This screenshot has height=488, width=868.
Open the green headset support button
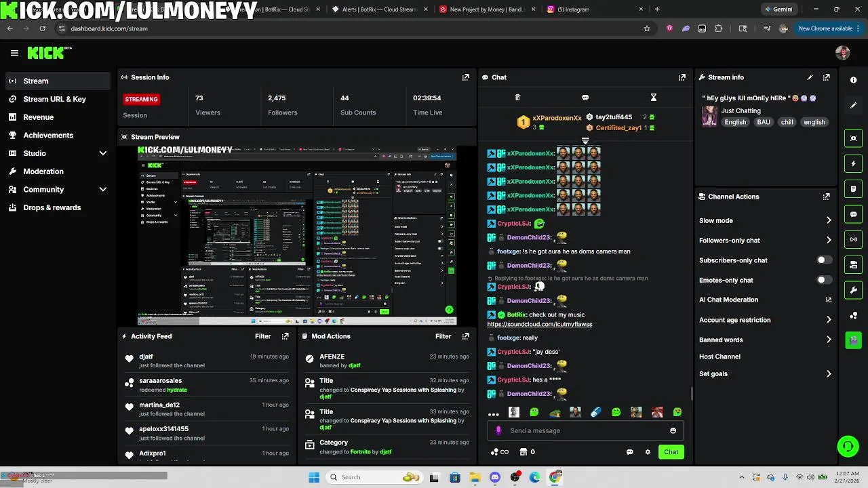tap(848, 446)
